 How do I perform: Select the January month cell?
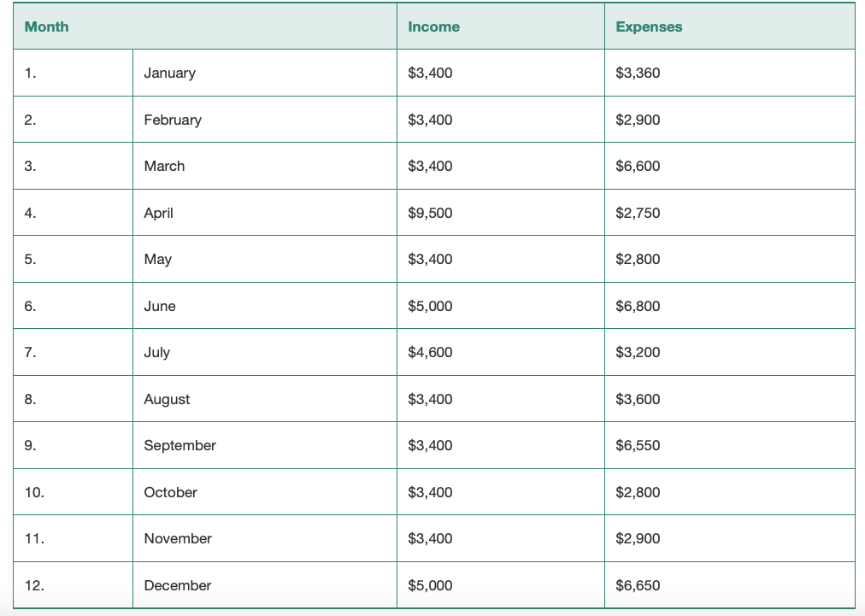[x=265, y=73]
